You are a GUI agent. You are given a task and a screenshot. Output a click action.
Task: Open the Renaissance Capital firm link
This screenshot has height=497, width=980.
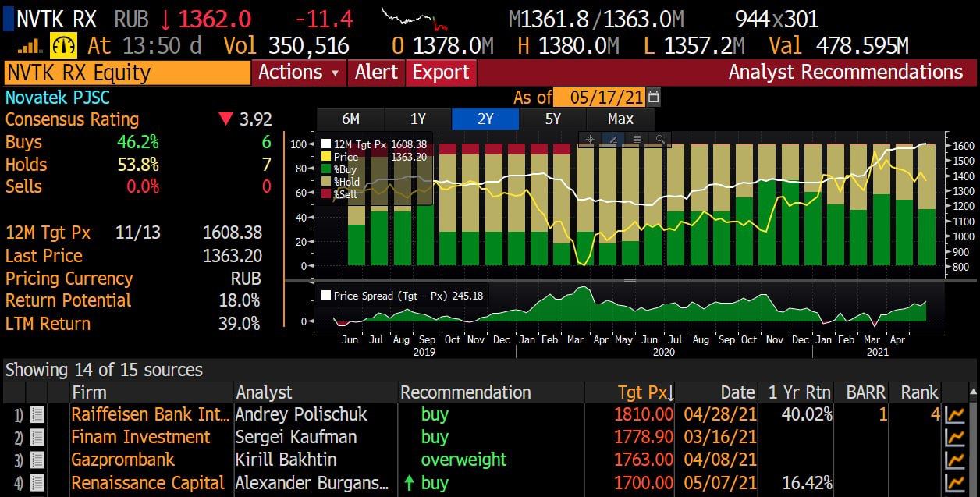coord(148,483)
